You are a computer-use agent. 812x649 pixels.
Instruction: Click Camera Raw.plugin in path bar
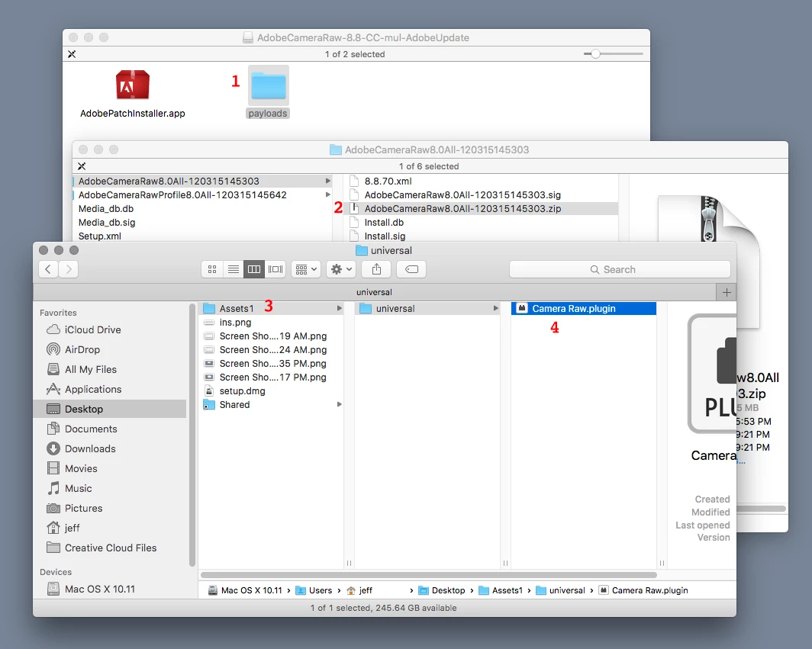[643, 590]
